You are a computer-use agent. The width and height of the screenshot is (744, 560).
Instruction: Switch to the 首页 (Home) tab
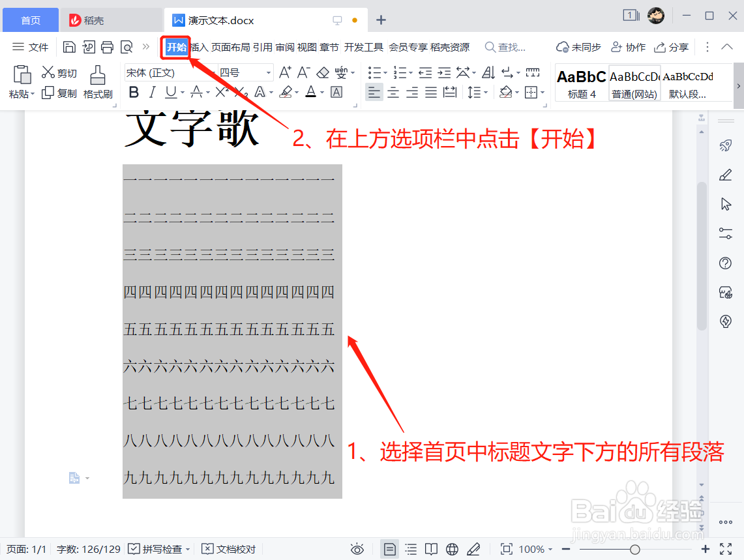[x=31, y=20]
